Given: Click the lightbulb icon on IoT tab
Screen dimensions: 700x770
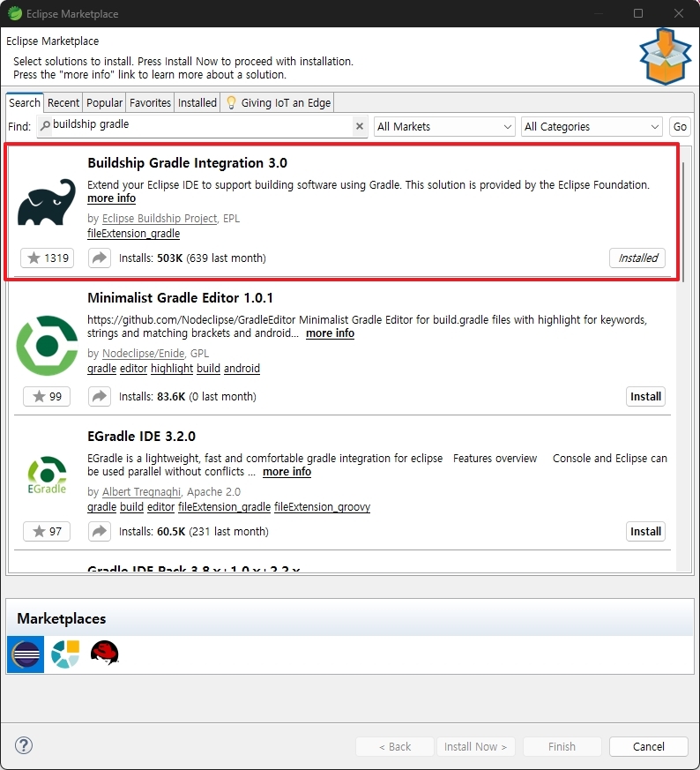Looking at the screenshot, I should point(231,102).
